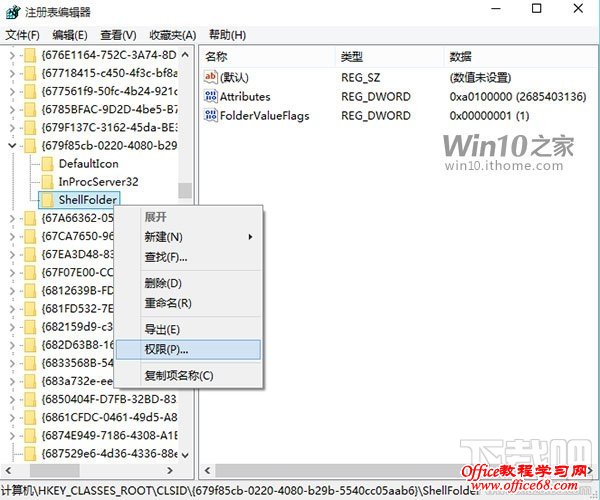The height and width of the screenshot is (500, 600).
Task: Click folder icon of {6850404F-D7FB-32BD key
Action: tap(30, 399)
